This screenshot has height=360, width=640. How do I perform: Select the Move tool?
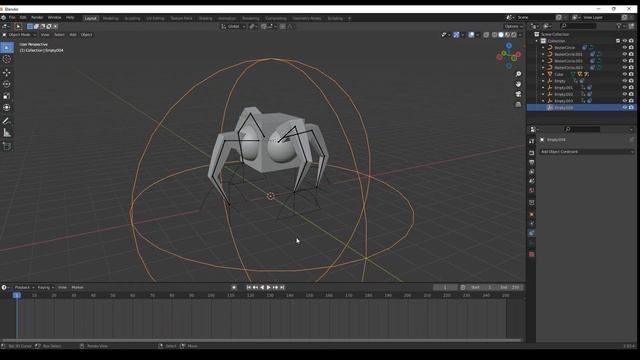7,72
